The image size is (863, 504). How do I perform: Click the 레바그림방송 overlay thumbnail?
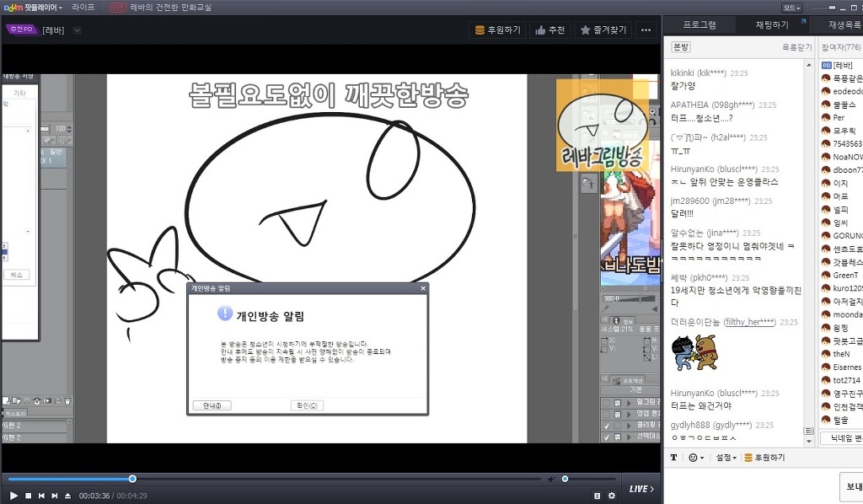[x=602, y=125]
